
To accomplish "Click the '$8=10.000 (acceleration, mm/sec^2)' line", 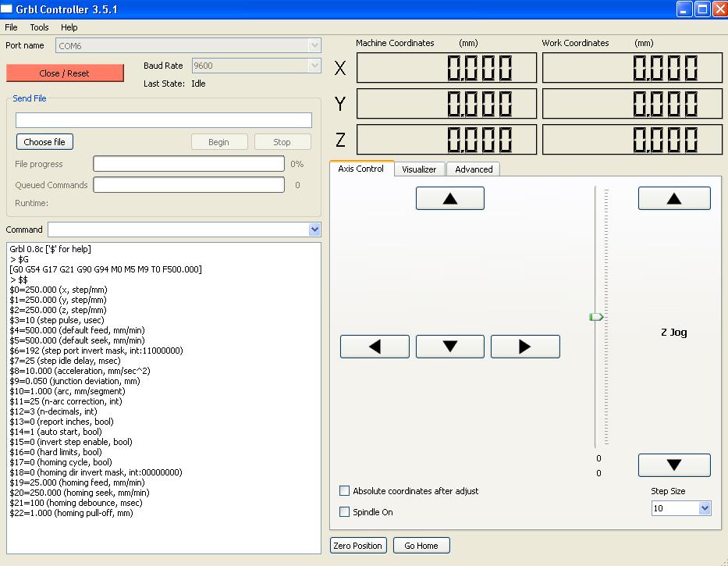I will [x=80, y=372].
